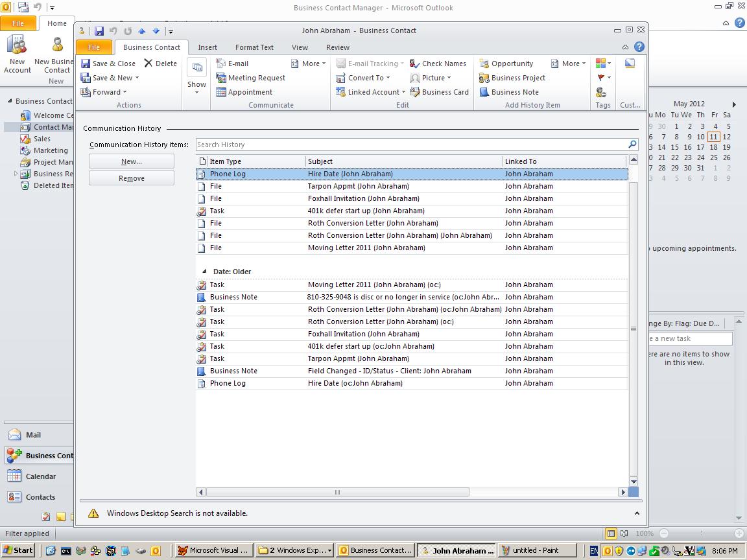The width and height of the screenshot is (747, 560).
Task: Open untitled - Paint from the taskbar
Action: 535,550
